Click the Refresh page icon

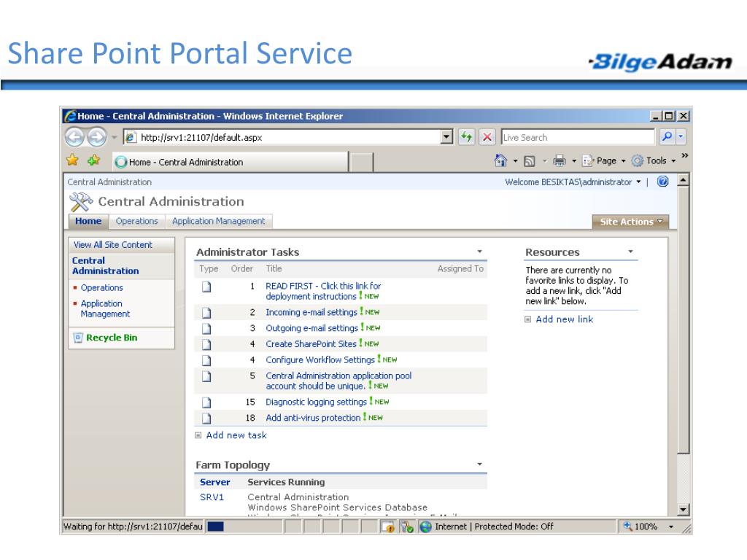466,137
